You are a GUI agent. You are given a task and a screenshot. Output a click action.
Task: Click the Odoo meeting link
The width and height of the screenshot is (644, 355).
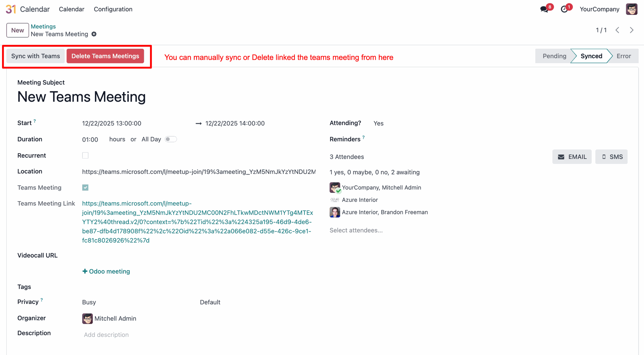point(106,271)
